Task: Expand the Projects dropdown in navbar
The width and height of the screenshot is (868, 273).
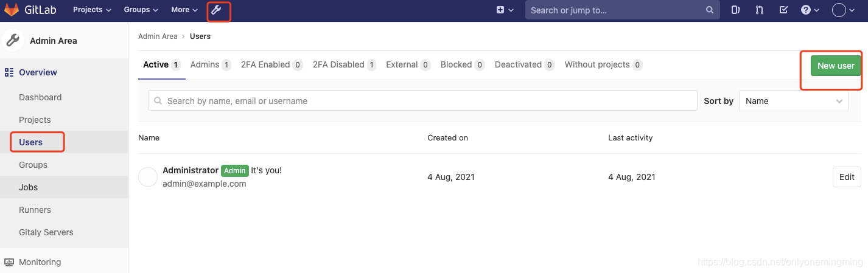Action: coord(92,10)
